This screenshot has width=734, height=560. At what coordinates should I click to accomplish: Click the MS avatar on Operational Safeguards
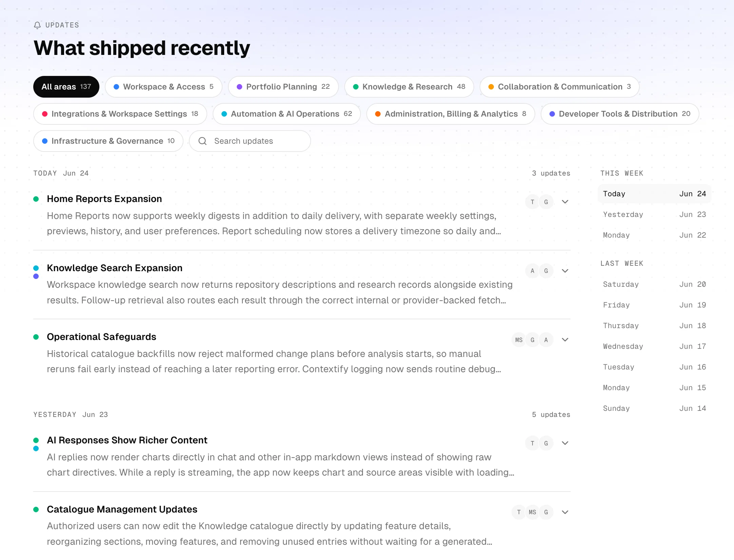click(519, 340)
